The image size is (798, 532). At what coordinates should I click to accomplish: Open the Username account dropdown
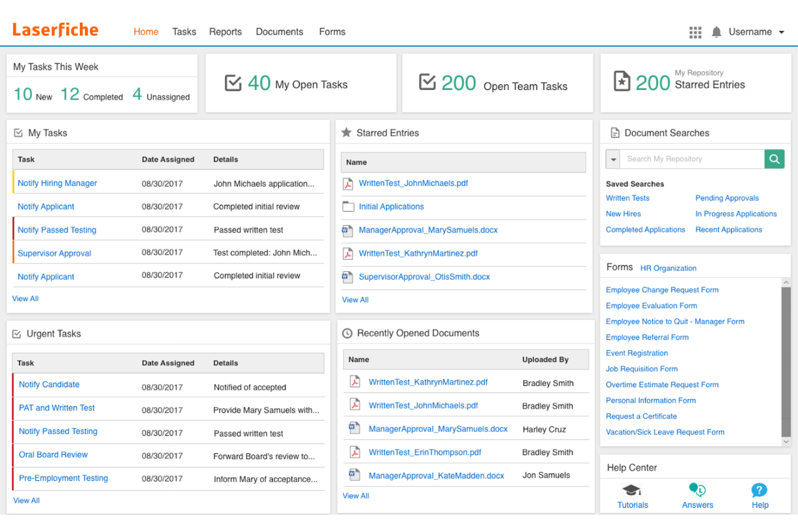pyautogui.click(x=756, y=32)
